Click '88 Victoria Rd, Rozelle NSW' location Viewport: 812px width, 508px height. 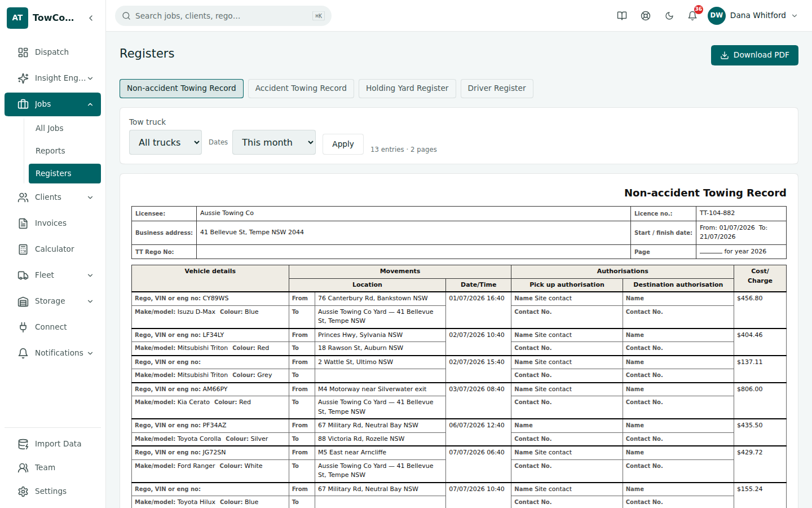pyautogui.click(x=361, y=439)
